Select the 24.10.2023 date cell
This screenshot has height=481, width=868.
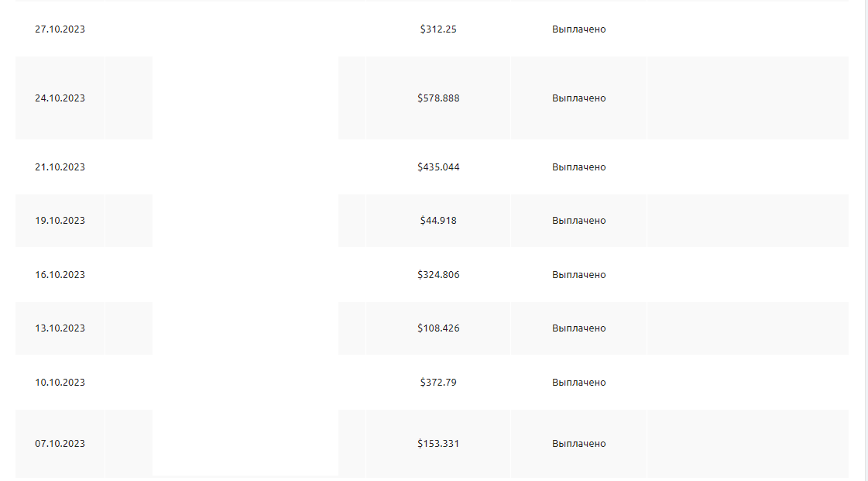point(60,98)
